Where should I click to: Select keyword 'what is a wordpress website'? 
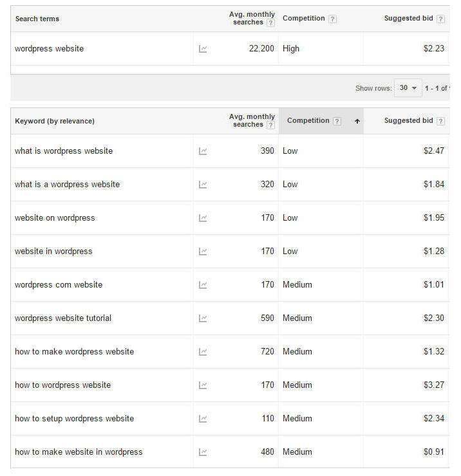coord(67,185)
